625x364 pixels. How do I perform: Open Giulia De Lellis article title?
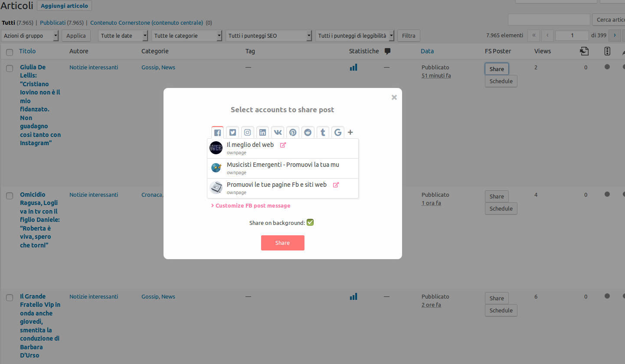[40, 105]
